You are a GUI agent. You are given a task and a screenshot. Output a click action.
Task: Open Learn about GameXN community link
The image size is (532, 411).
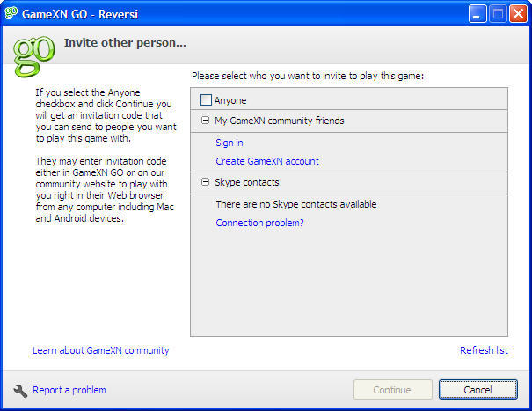(101, 350)
